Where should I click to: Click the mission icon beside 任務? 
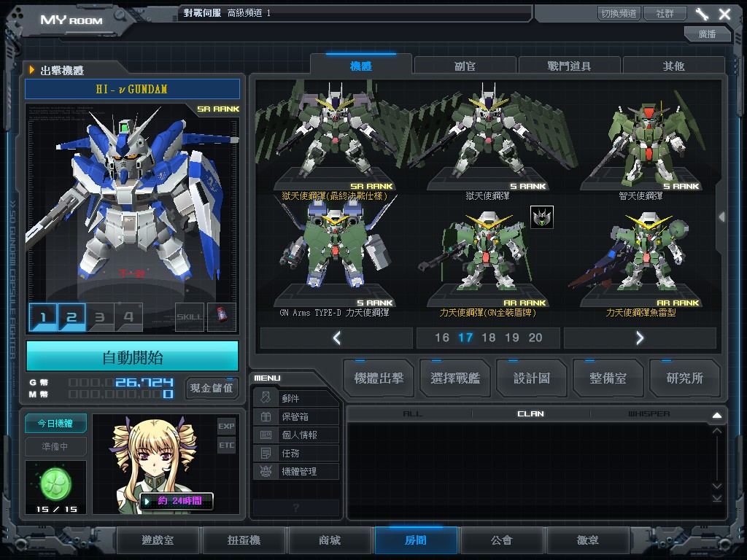(266, 453)
